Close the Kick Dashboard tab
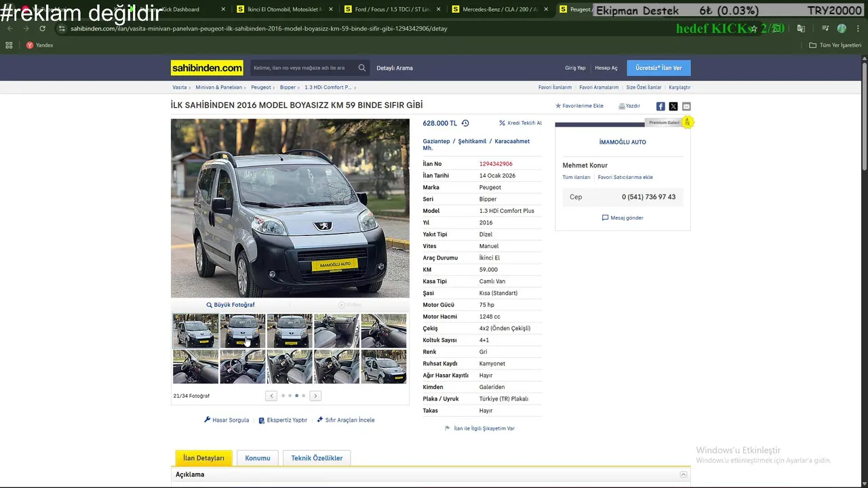868x488 pixels. click(224, 9)
